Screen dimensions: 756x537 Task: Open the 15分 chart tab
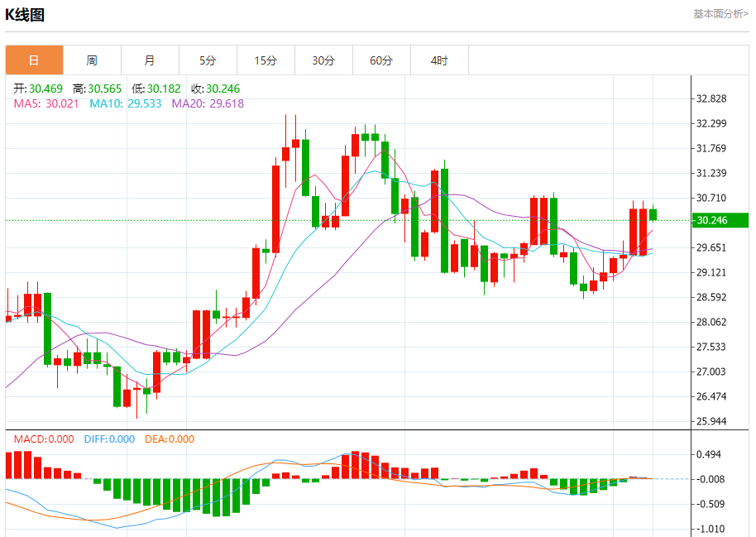point(266,60)
